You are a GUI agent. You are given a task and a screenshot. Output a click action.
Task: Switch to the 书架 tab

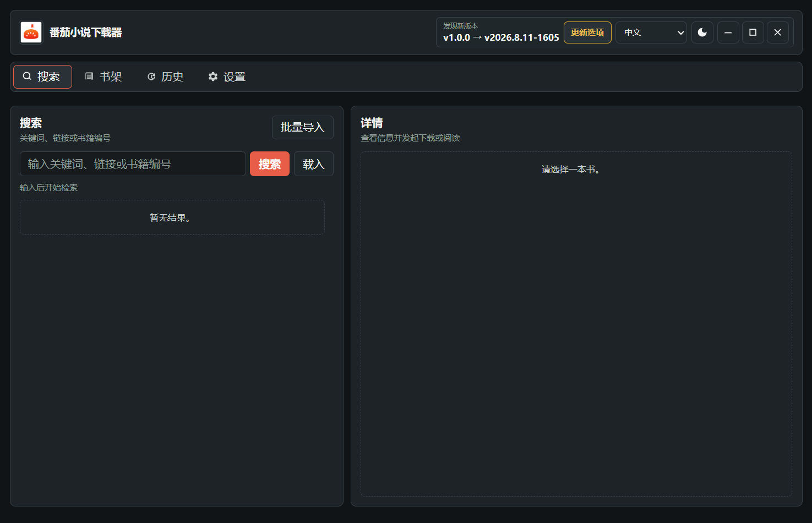click(x=103, y=77)
